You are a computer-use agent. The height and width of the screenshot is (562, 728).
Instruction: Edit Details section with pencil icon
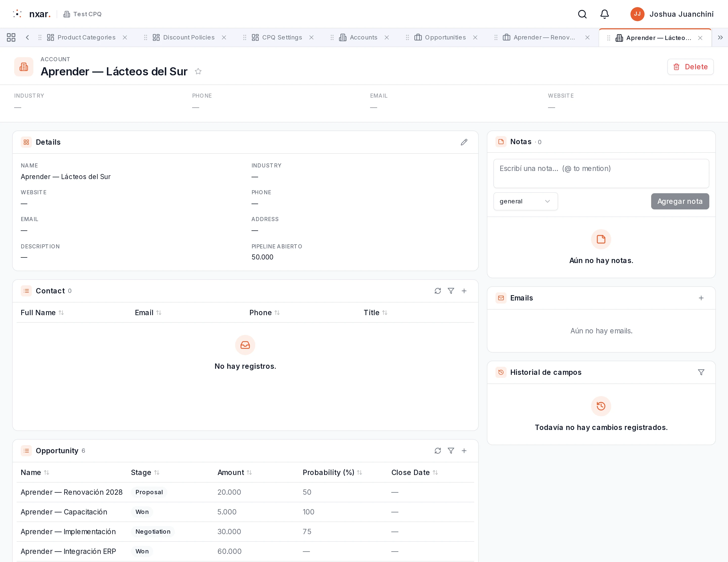click(x=464, y=142)
